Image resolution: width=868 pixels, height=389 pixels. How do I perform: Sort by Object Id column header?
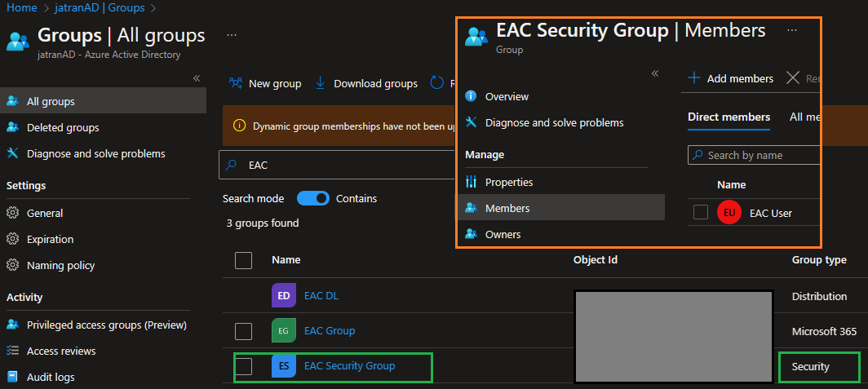(596, 259)
